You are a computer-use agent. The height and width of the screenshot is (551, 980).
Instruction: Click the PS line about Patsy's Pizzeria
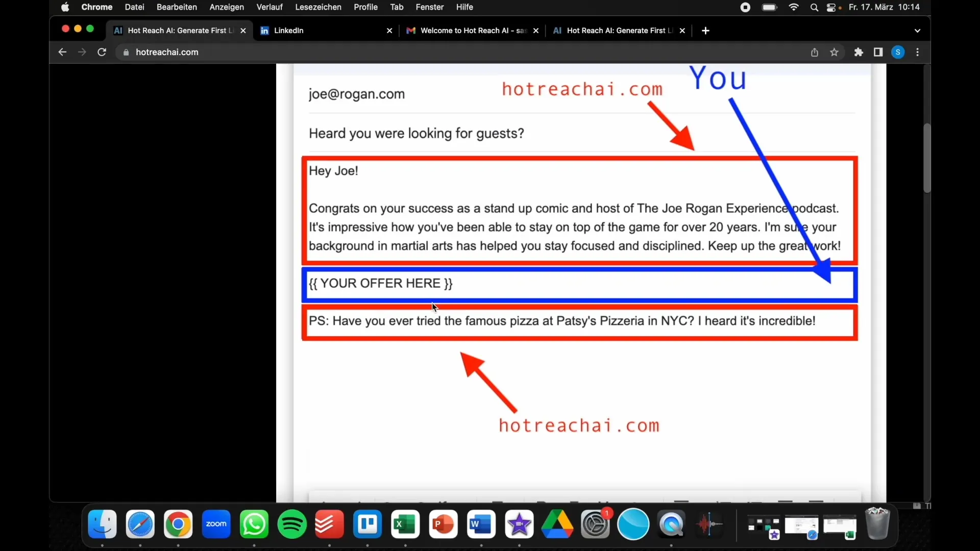pyautogui.click(x=562, y=321)
